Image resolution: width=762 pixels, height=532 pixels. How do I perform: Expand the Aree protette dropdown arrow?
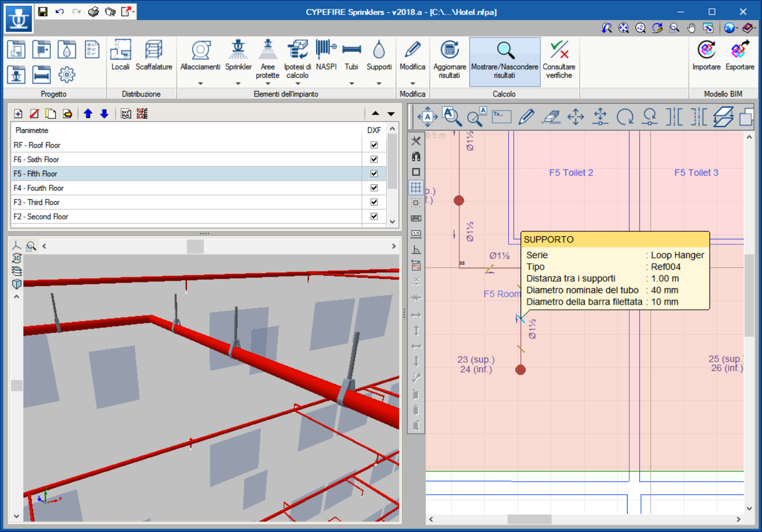tap(268, 83)
